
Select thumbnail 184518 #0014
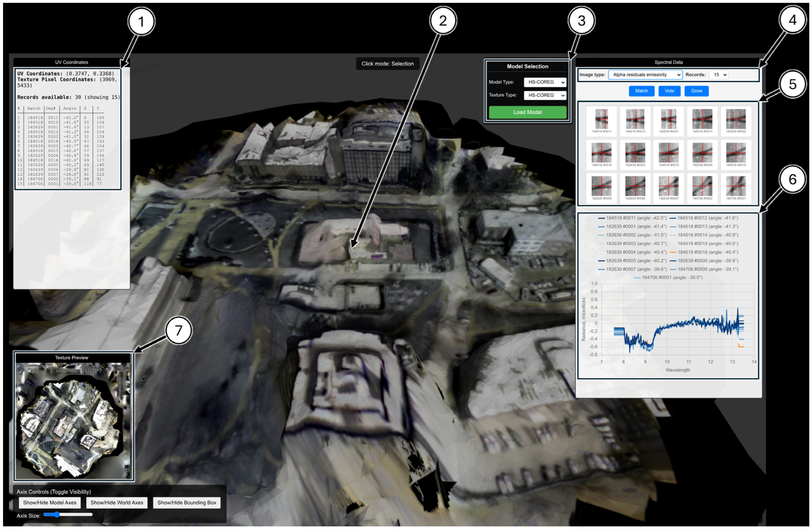(x=601, y=155)
